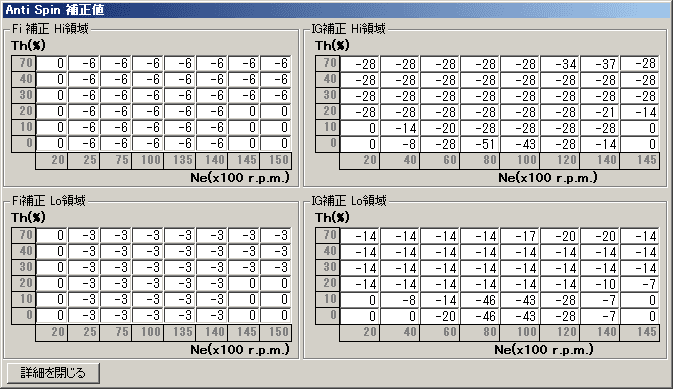This screenshot has height=389, width=673.
Task: Select the 10 throttle row header in IG補正 Hi領域
Action: coord(327,127)
